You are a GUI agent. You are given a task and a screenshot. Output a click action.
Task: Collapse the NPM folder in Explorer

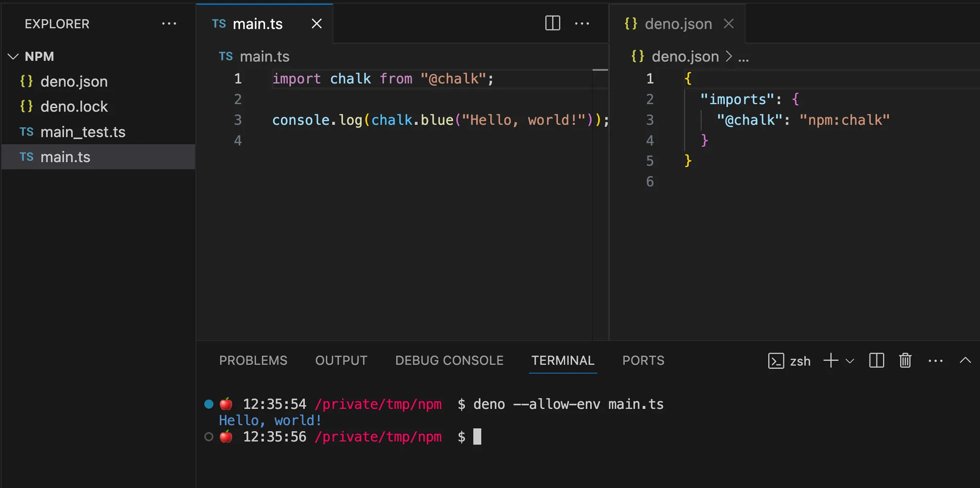13,56
